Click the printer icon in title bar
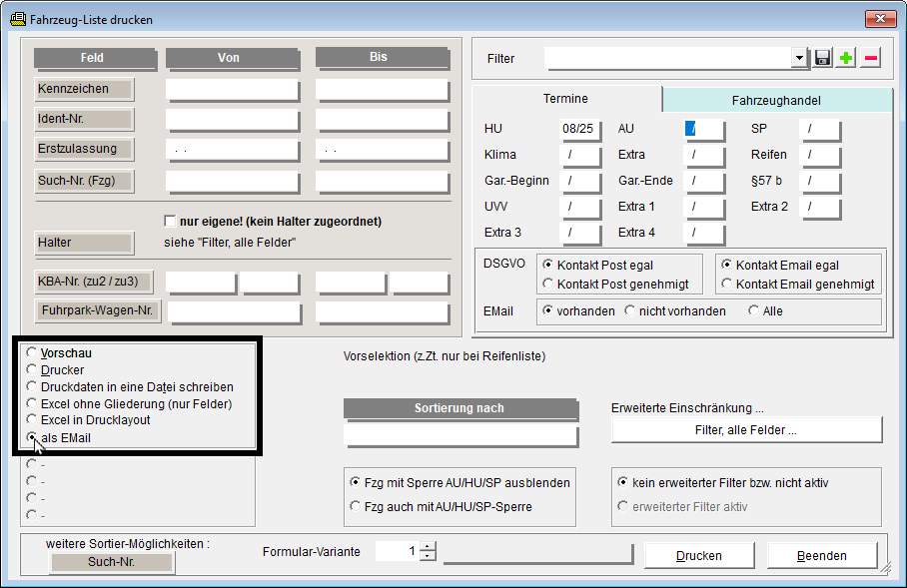 [x=18, y=19]
